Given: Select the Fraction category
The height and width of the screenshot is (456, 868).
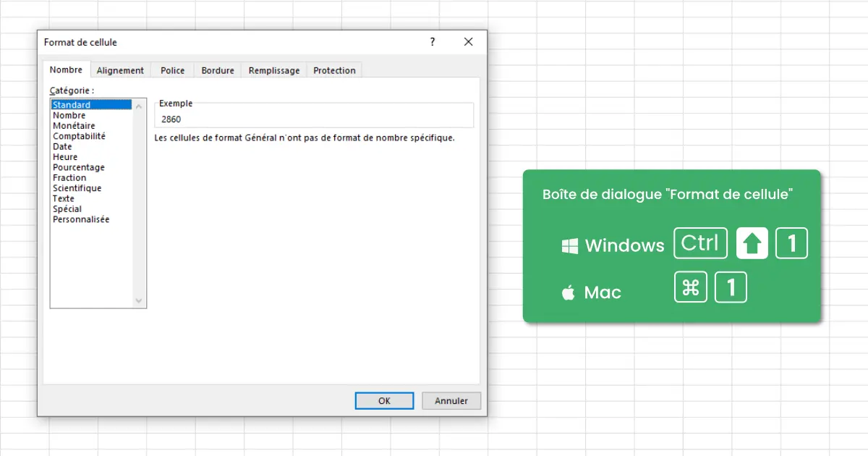Looking at the screenshot, I should tap(92, 177).
